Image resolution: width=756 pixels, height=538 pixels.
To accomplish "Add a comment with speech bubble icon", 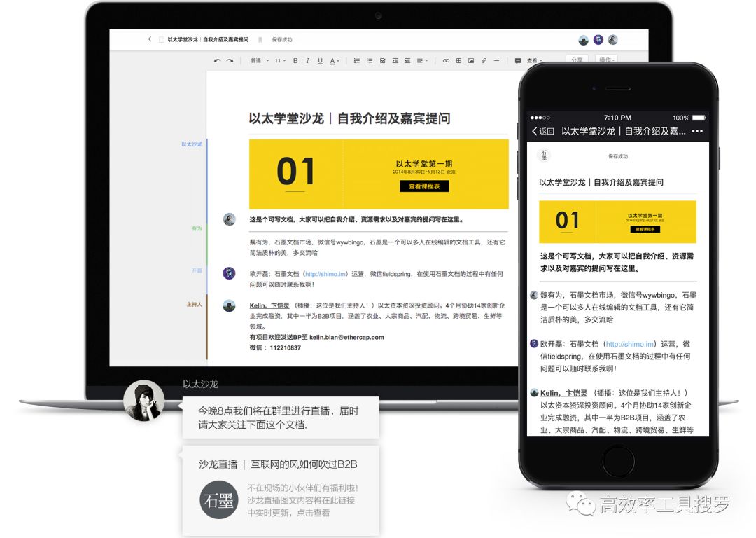I will (518, 61).
